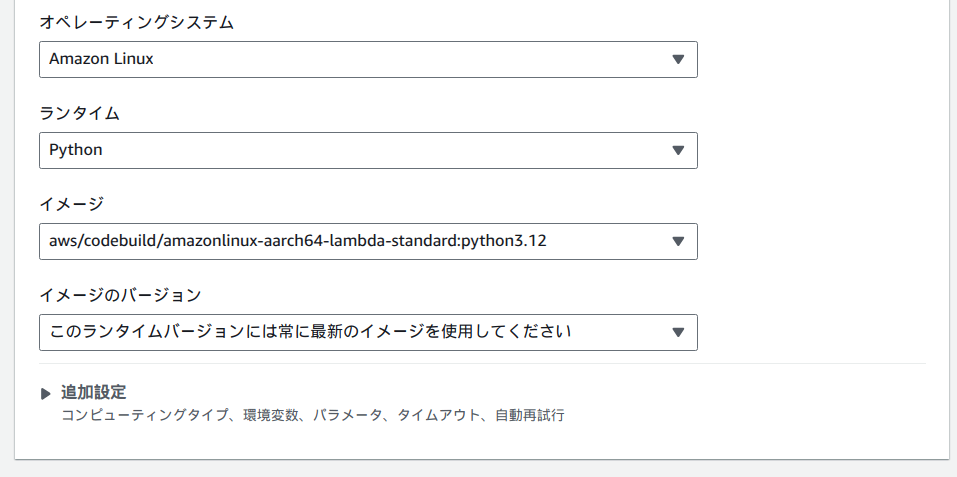This screenshot has height=477, width=957.
Task: Select the Python value text
Action: (x=76, y=150)
